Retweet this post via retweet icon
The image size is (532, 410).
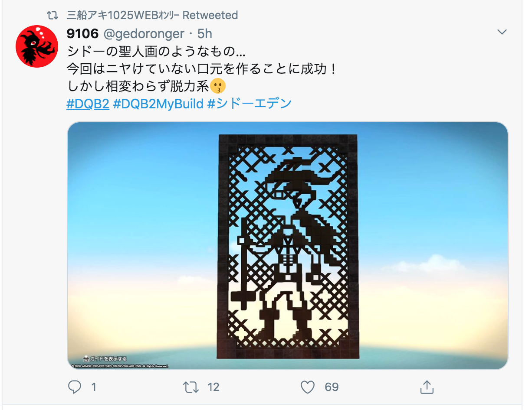point(191,387)
